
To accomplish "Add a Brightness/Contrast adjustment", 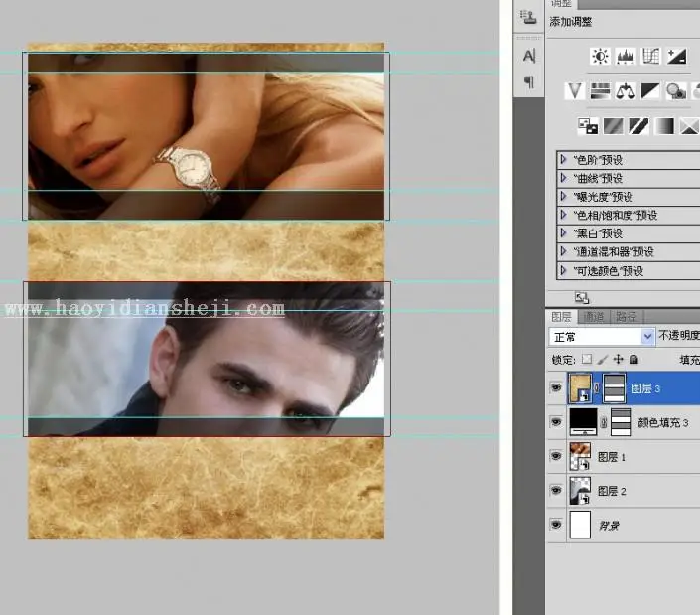I will tap(600, 57).
